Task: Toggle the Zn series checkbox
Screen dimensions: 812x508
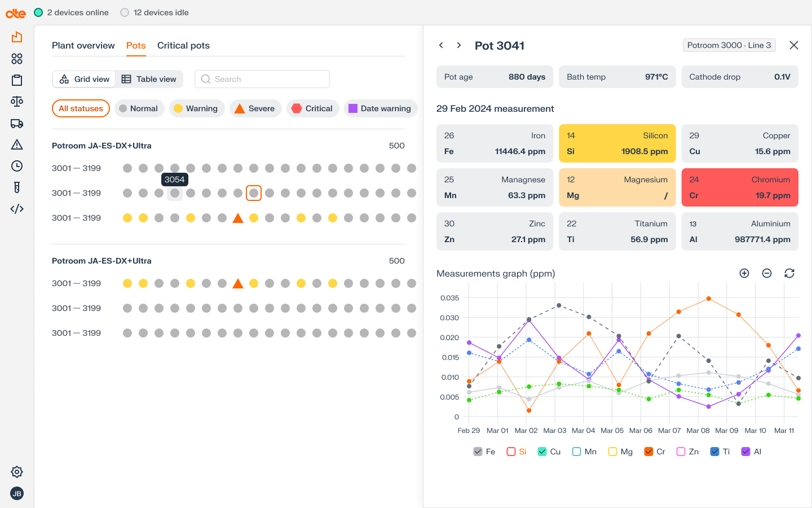Action: point(681,452)
